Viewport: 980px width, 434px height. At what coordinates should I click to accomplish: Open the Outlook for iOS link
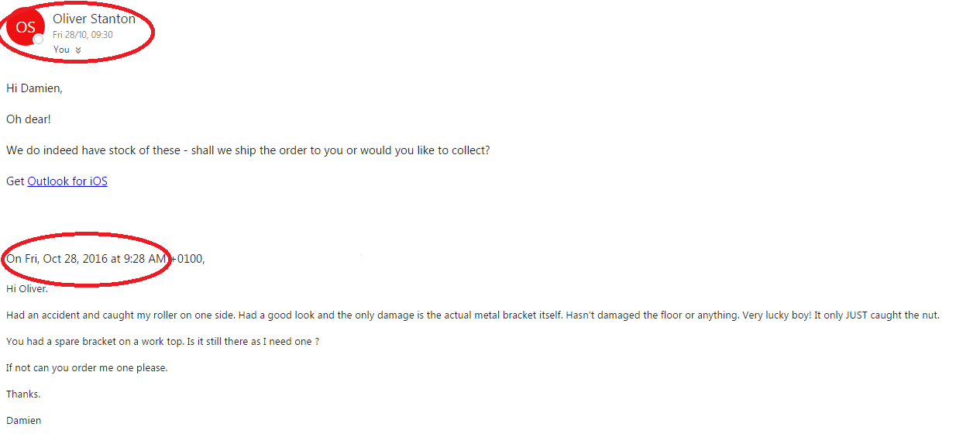click(67, 181)
